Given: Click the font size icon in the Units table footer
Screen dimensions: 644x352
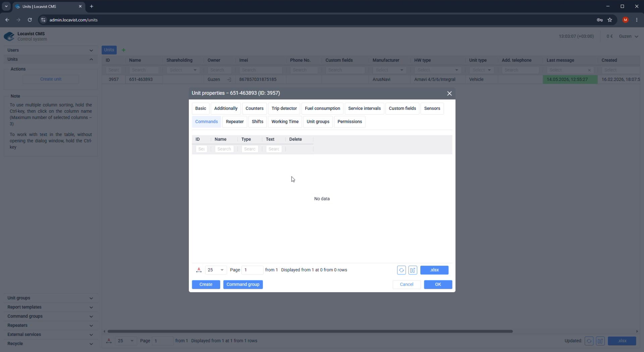Looking at the screenshot, I should (109, 341).
